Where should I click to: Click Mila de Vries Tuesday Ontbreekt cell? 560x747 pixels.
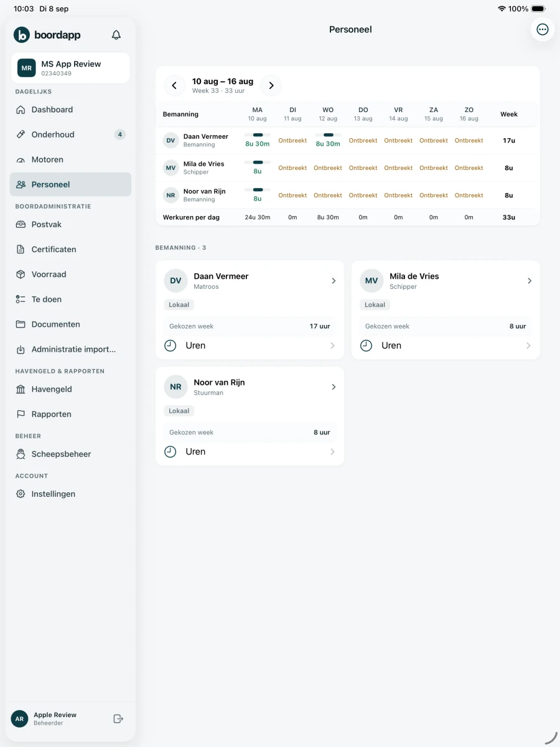pyautogui.click(x=292, y=168)
